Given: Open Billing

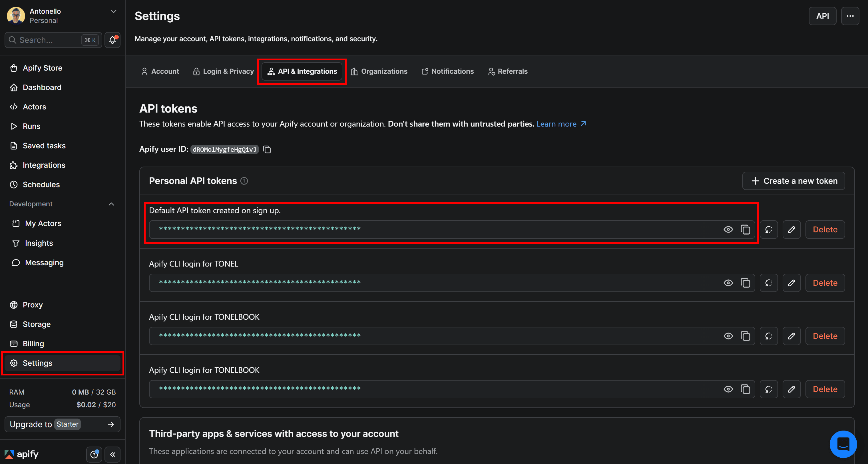Looking at the screenshot, I should pos(62,344).
